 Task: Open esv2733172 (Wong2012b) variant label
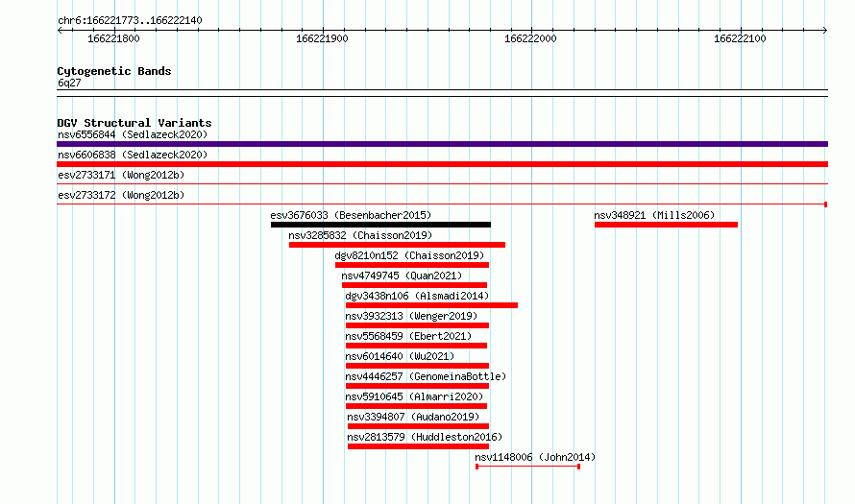(121, 195)
